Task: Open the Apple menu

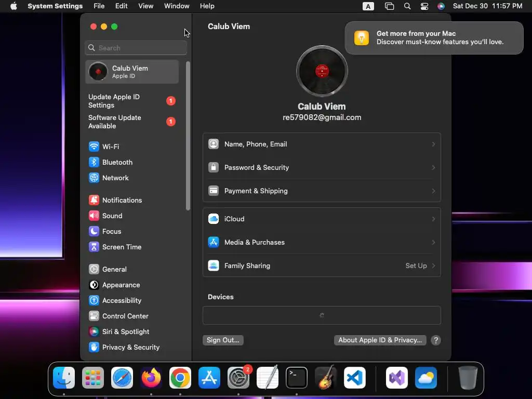Action: (14, 6)
